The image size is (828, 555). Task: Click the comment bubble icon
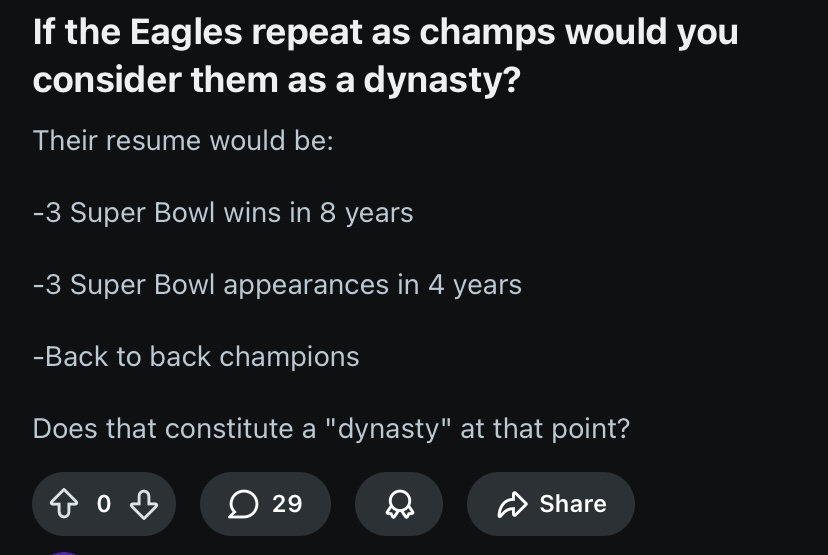(242, 504)
